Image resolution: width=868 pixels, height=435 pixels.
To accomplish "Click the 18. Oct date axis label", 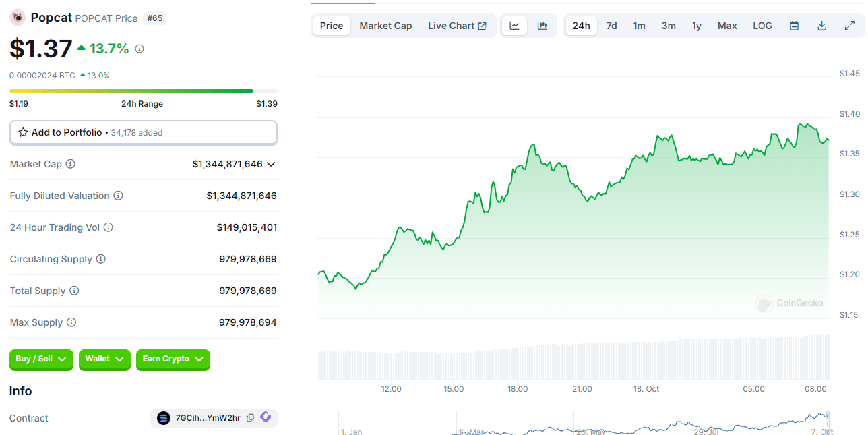I will click(x=645, y=389).
